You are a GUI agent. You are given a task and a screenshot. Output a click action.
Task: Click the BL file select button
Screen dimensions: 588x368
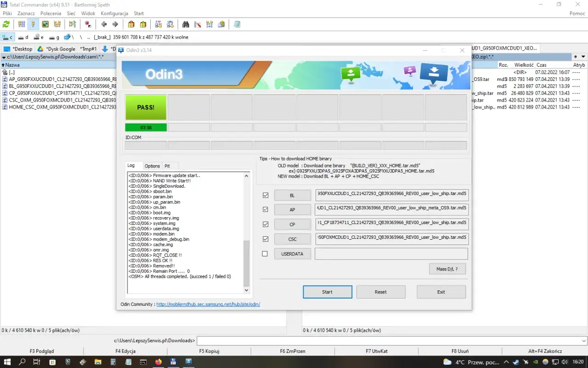click(x=292, y=195)
